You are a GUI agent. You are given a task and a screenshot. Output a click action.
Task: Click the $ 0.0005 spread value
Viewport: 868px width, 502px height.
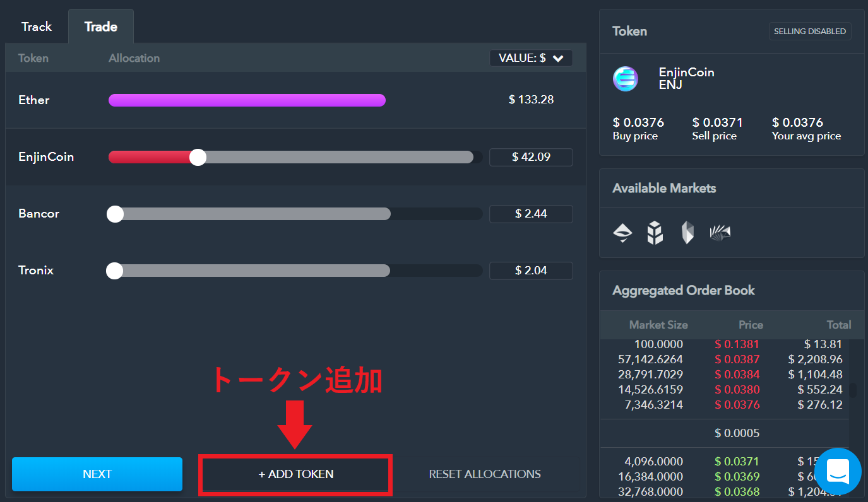coord(737,433)
